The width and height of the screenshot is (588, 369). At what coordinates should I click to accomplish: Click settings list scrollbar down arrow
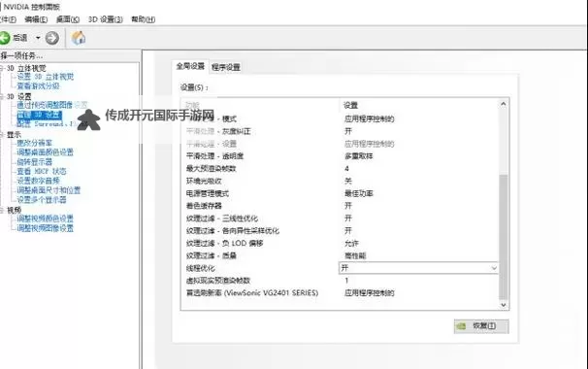(504, 305)
